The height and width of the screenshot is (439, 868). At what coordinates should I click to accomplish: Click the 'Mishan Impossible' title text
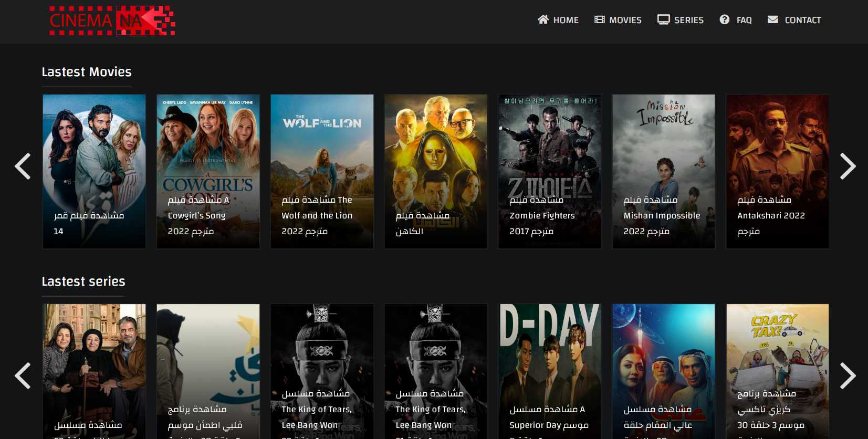click(x=662, y=215)
